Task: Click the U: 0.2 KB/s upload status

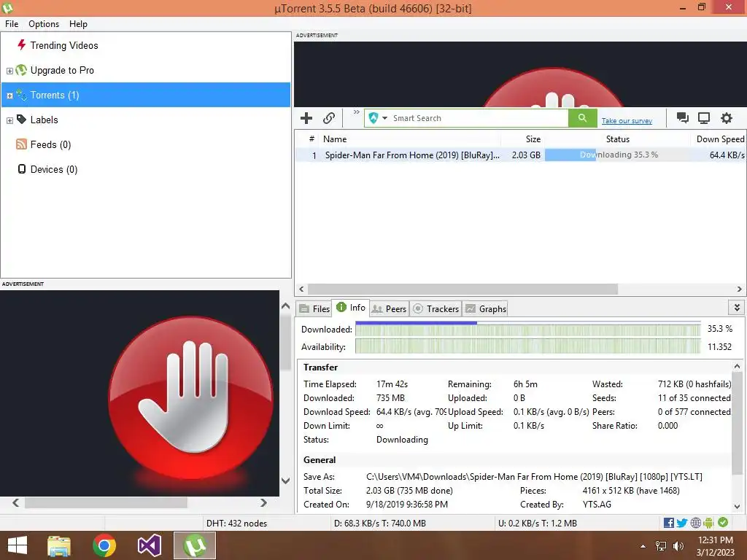Action: [x=538, y=524]
